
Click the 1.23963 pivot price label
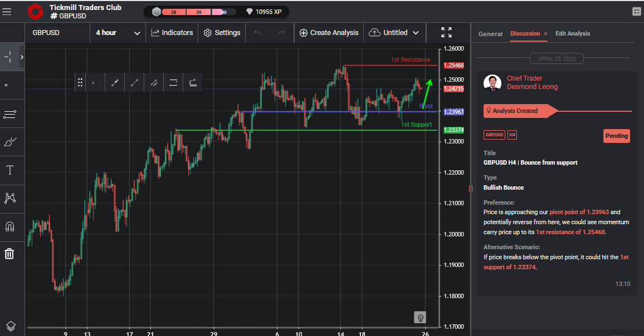point(453,112)
